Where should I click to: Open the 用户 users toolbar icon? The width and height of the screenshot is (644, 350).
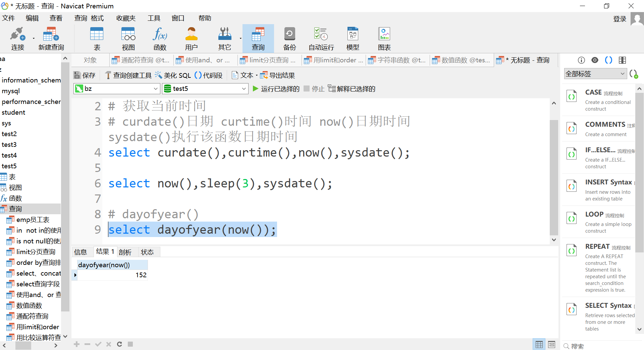coord(191,39)
